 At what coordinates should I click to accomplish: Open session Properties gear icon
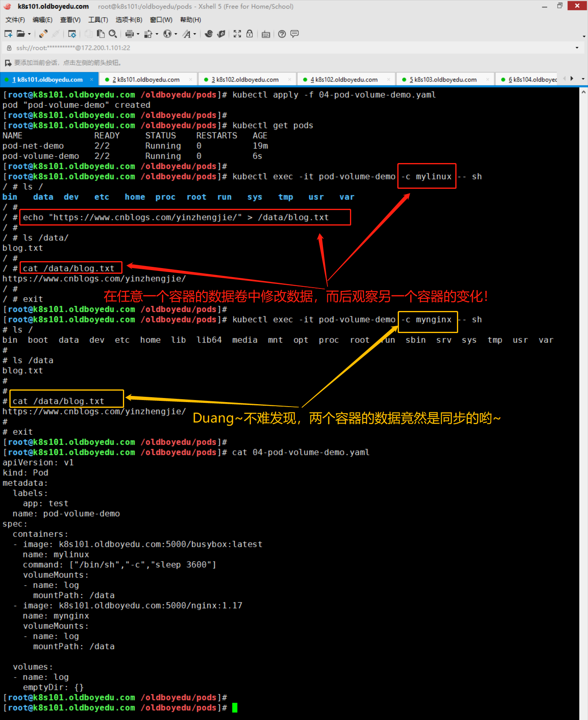(72, 34)
